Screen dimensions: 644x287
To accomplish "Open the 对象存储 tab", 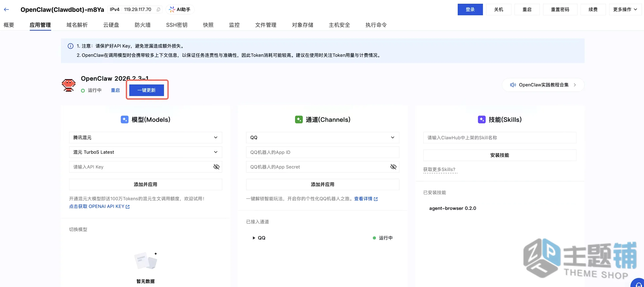I will (303, 25).
